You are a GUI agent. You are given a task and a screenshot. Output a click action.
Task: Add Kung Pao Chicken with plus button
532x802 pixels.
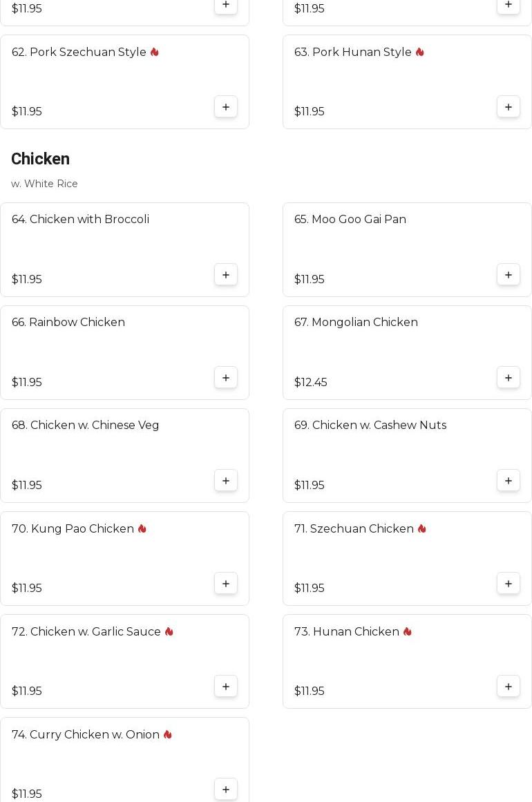226,584
